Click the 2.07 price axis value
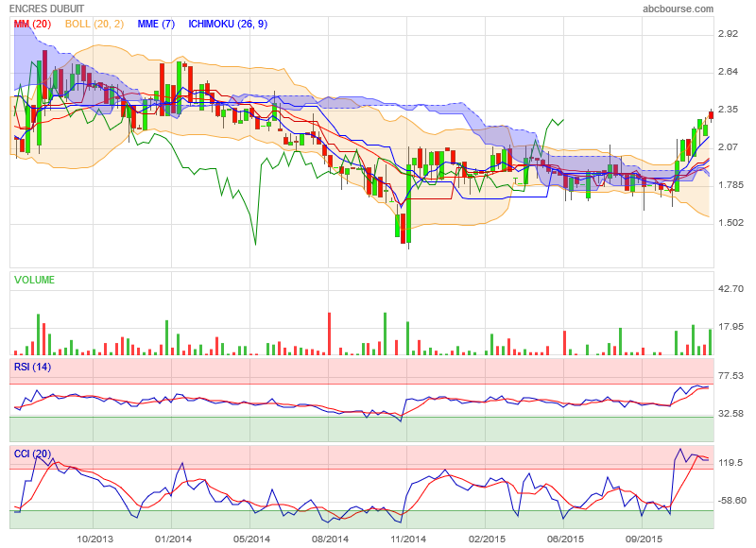Viewport: 756px width, 548px height. [x=728, y=147]
